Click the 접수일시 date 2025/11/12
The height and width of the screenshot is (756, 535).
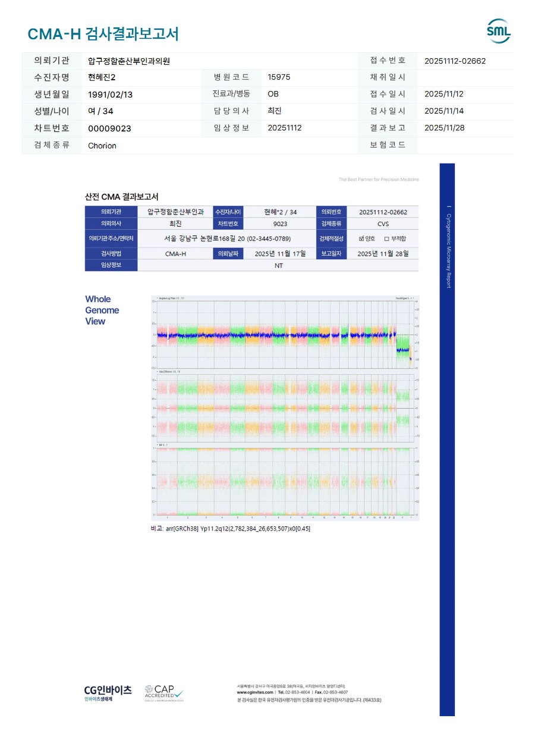(444, 94)
